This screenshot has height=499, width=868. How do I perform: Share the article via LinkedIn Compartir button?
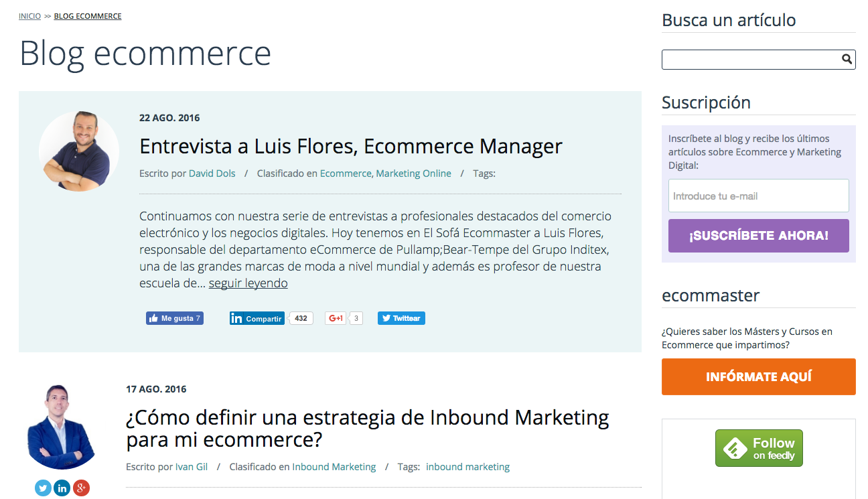click(x=257, y=318)
